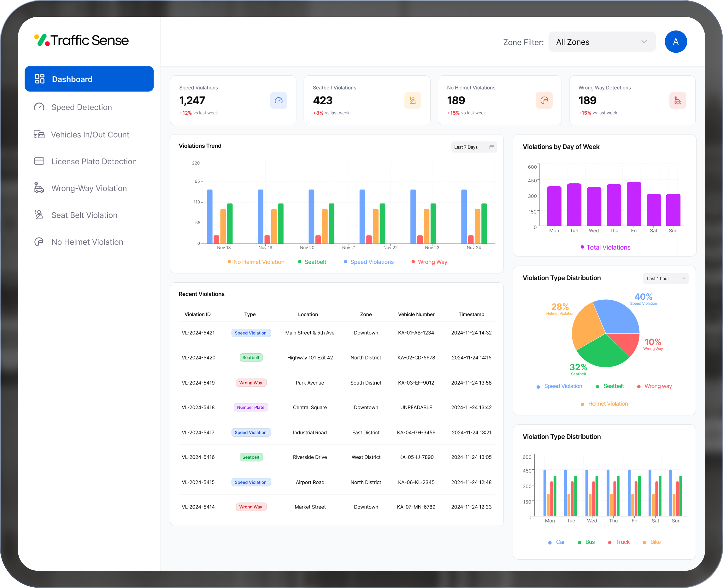The image size is (723, 588).
Task: Open the Last 7 Days range selector
Action: click(x=473, y=147)
